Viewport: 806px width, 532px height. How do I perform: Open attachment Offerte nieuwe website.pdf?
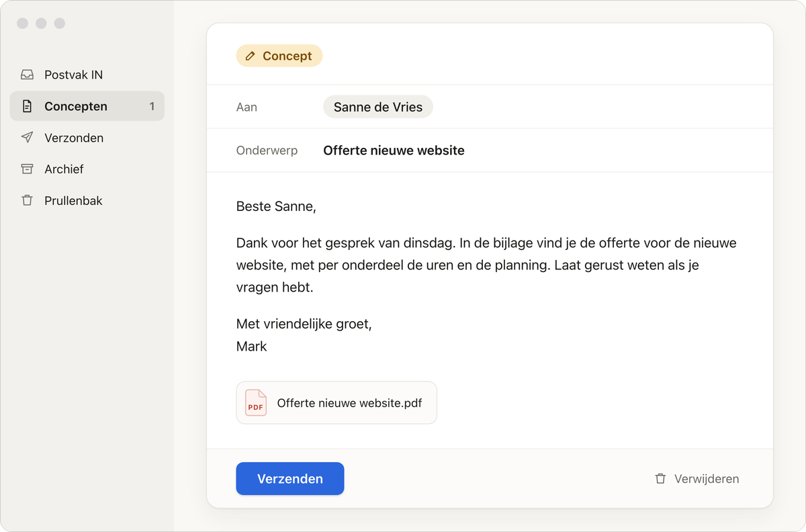pyautogui.click(x=337, y=403)
